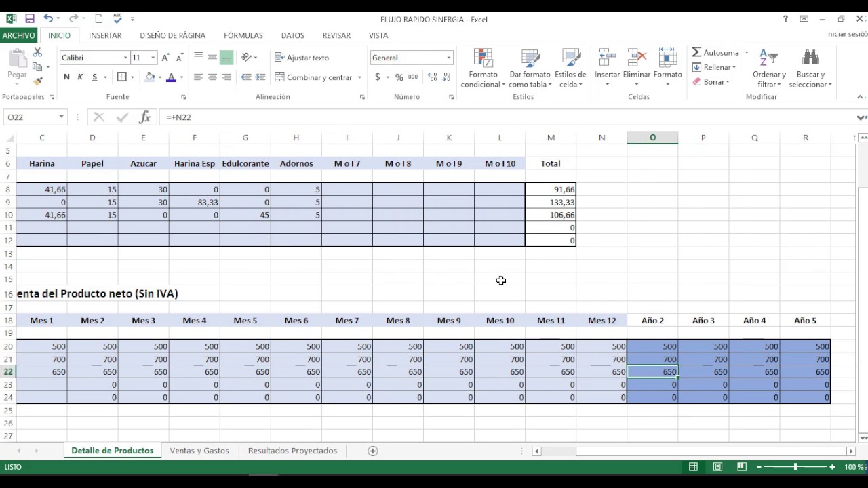Switch to the FÓRMULAS ribbon tab

(x=243, y=35)
